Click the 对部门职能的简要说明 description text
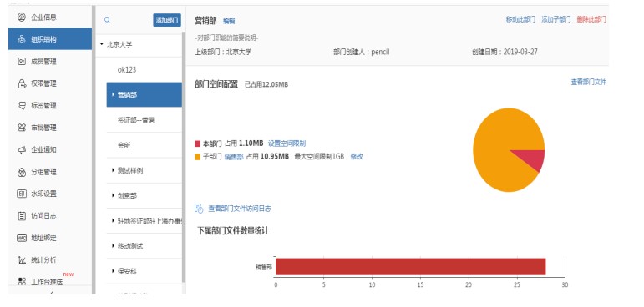This screenshot has width=644, height=307. click(226, 38)
